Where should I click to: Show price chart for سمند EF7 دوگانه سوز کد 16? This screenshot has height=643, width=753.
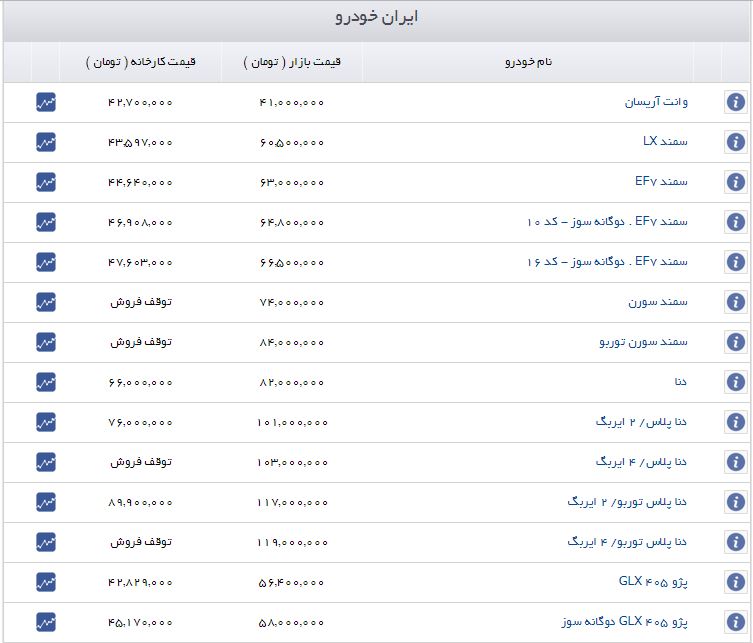(x=46, y=262)
